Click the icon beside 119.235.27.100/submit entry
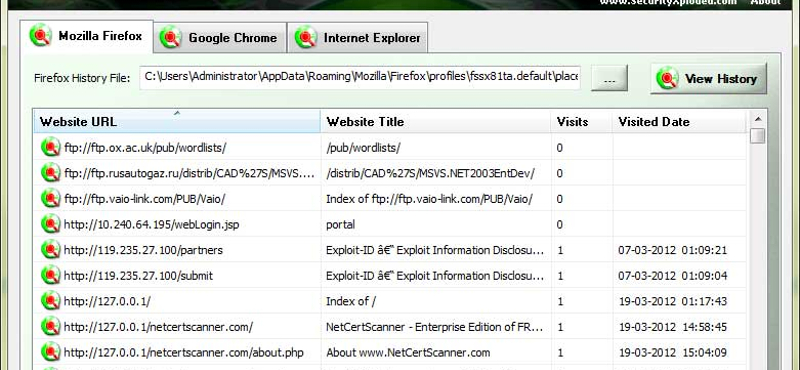The height and width of the screenshot is (370, 800). click(51, 275)
